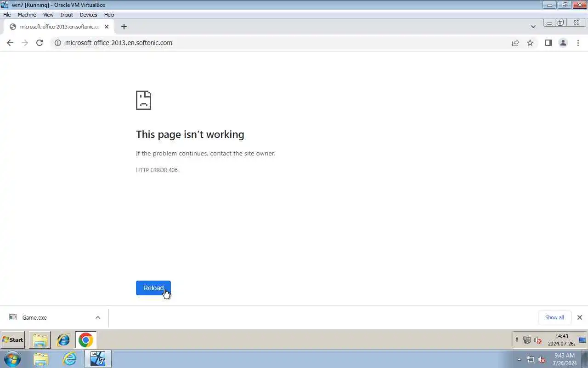
Task: Open host taskbar Windows Explorer icon
Action: 41,359
